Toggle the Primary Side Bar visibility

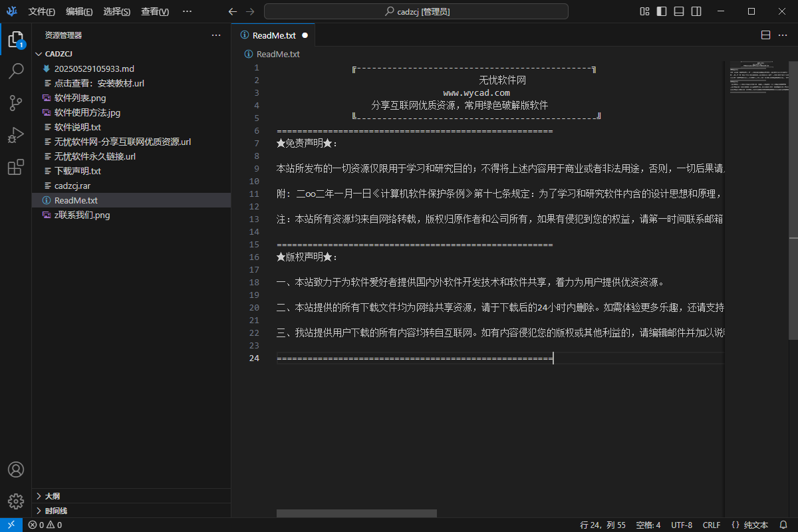pyautogui.click(x=660, y=11)
